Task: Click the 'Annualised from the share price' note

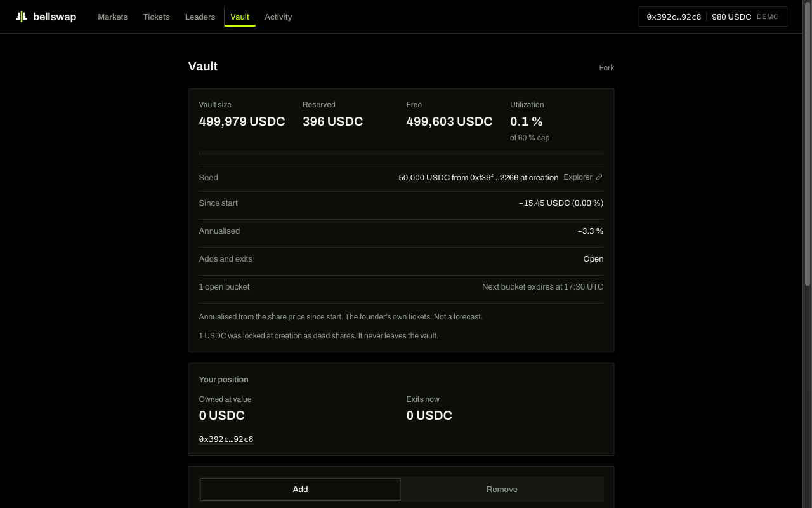Action: click(341, 317)
